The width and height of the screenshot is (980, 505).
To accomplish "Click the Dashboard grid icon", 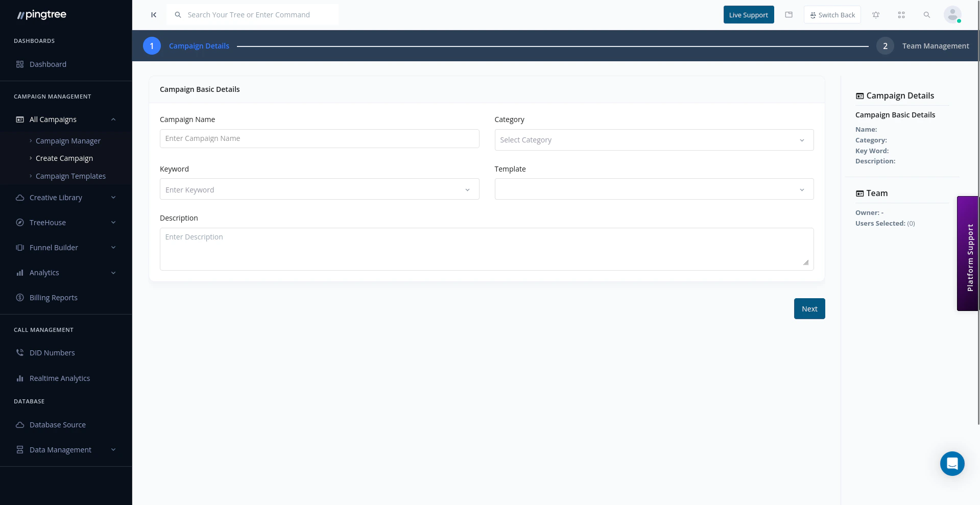I will click(20, 64).
